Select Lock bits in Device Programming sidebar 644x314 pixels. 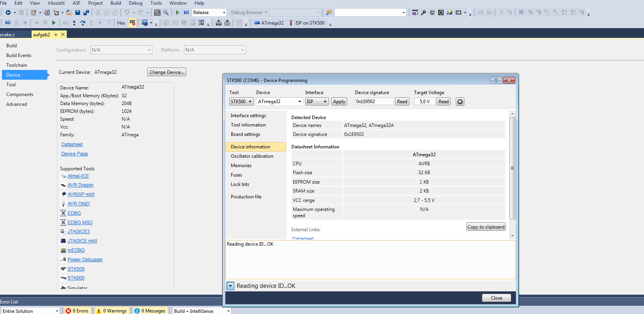click(240, 184)
